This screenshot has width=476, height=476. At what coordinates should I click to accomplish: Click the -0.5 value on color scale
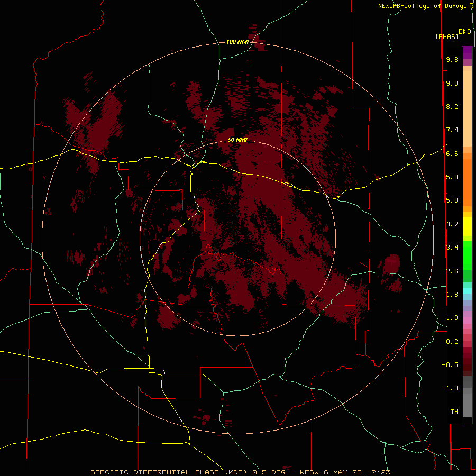tap(450, 365)
